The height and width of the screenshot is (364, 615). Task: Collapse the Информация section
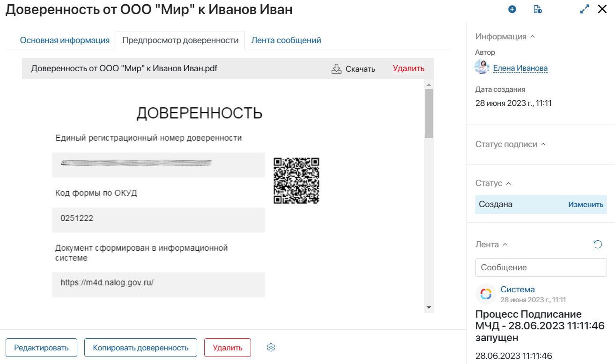532,37
